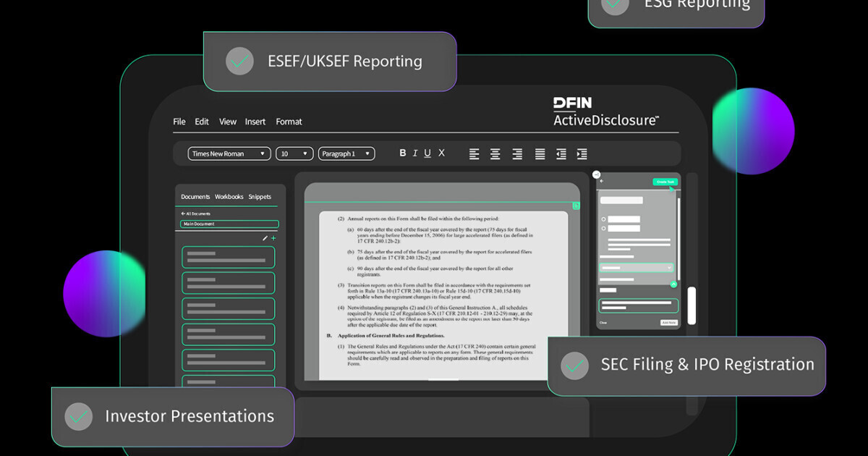Click the Clear button in task panel
This screenshot has width=868, height=456.
click(x=603, y=323)
